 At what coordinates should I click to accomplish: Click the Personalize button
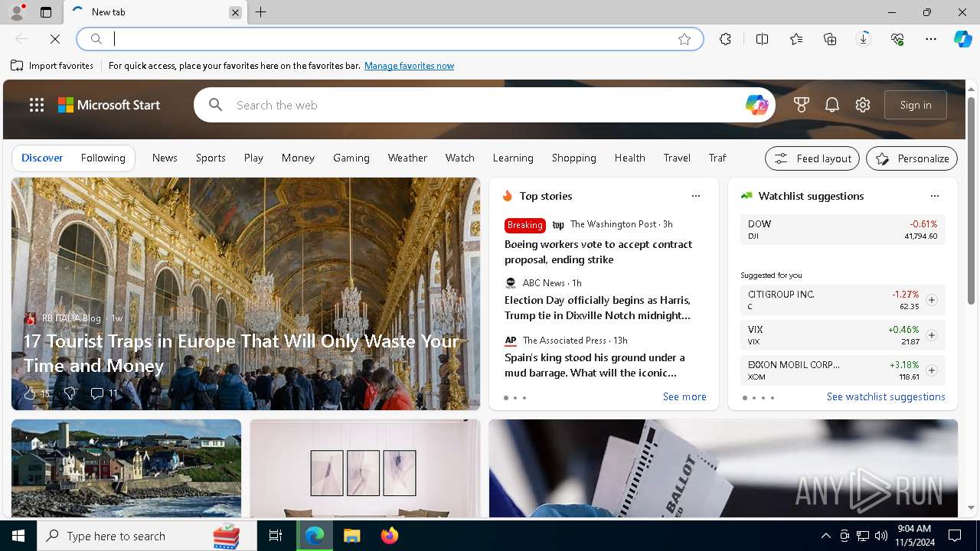point(912,158)
